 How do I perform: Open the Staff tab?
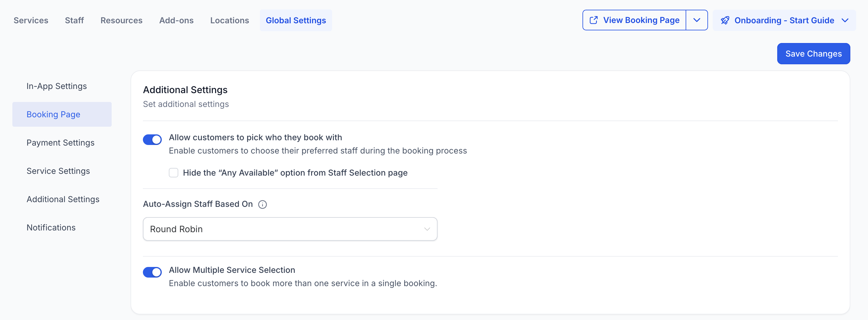pos(74,21)
